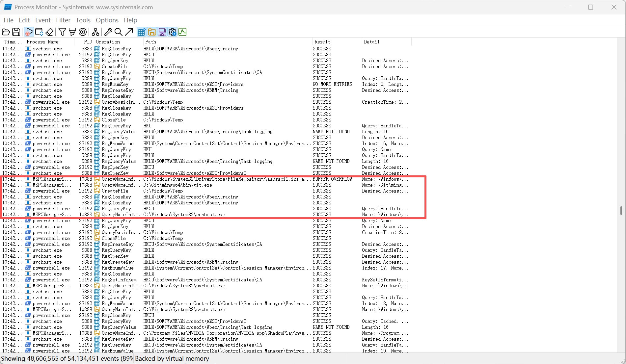Open the Help menu

pos(130,20)
